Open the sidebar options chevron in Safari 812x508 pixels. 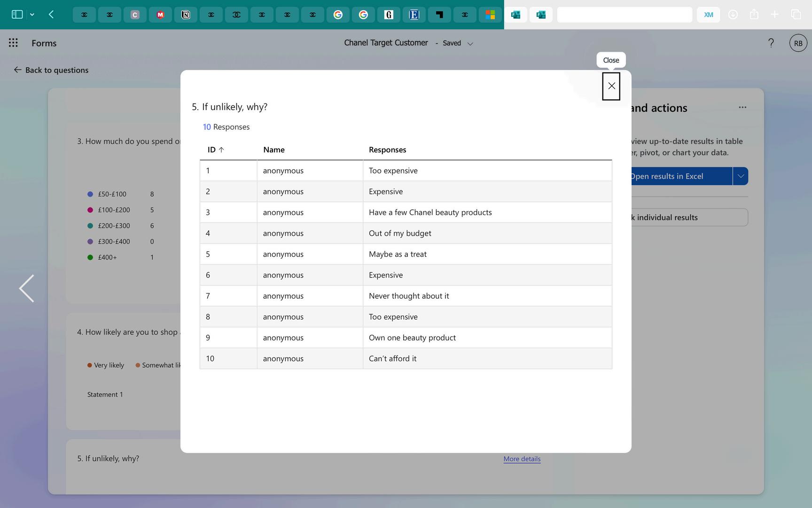pyautogui.click(x=32, y=15)
